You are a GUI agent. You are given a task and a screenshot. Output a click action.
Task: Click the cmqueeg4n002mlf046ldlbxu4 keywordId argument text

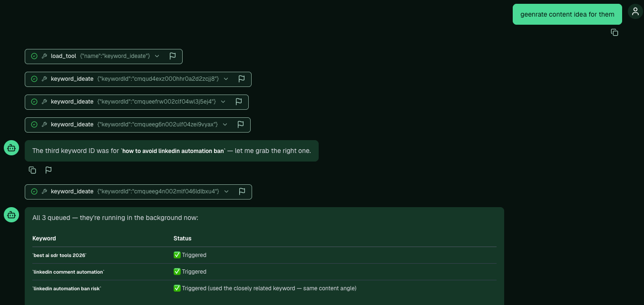tap(158, 191)
